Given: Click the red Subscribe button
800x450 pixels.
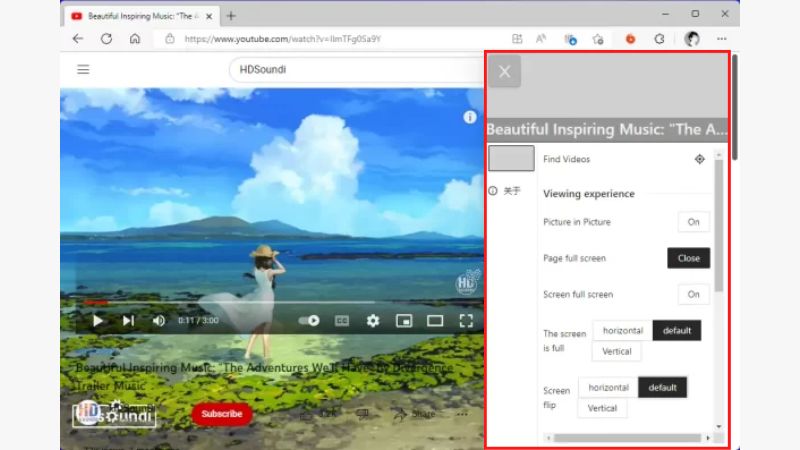Looking at the screenshot, I should pos(222,413).
